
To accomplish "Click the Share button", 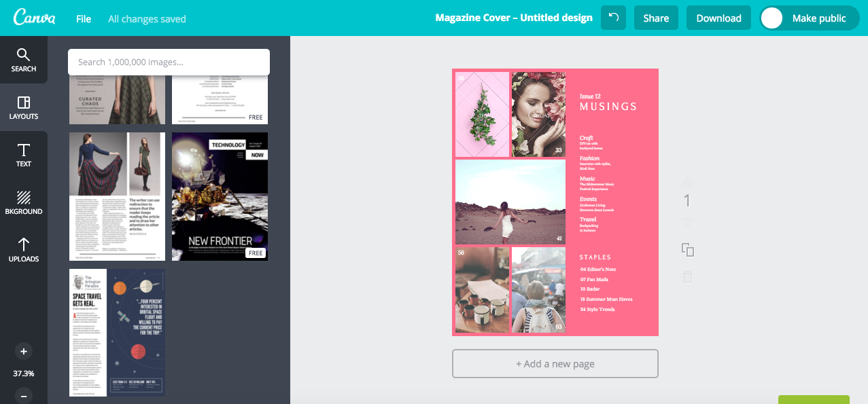I will click(x=656, y=18).
